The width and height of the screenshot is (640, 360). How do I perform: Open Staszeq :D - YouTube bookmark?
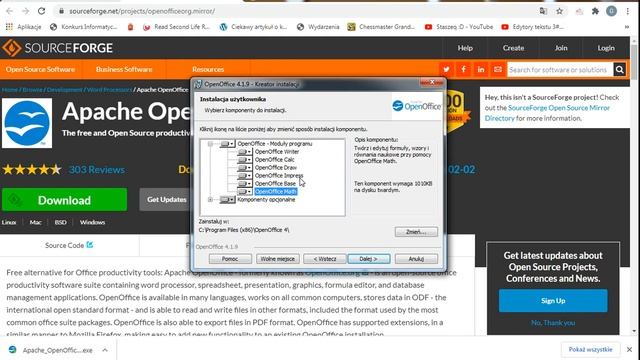tap(459, 27)
